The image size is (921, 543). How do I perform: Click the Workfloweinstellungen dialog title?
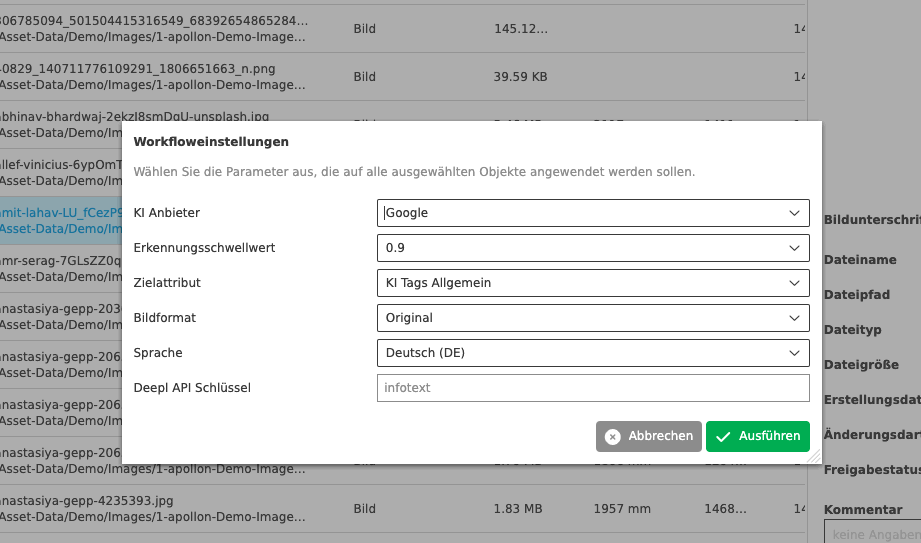(x=211, y=142)
